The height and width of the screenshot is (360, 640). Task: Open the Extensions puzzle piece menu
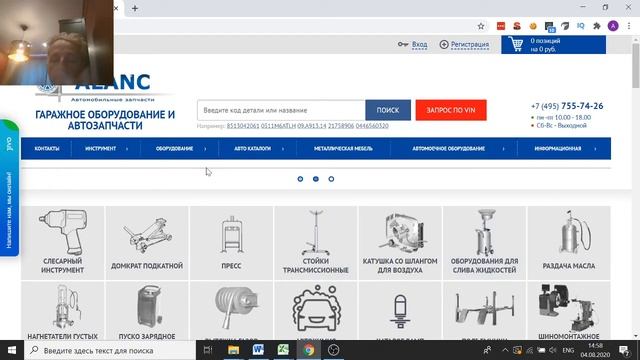(597, 26)
